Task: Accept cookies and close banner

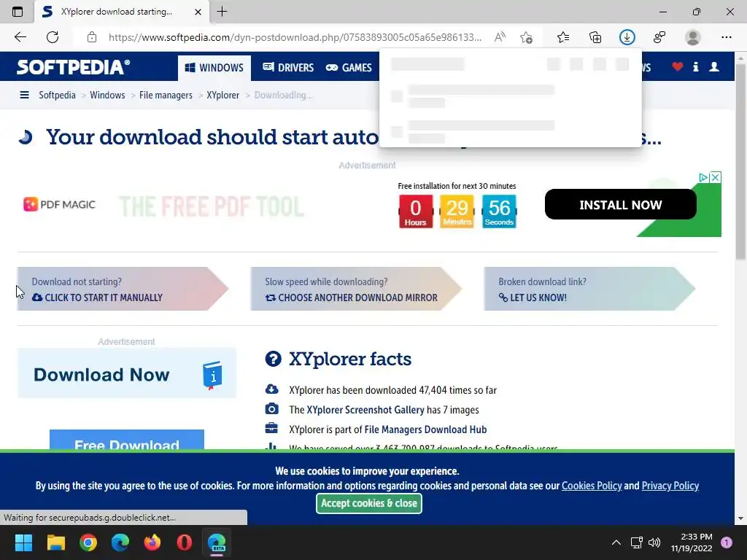Action: tap(368, 503)
